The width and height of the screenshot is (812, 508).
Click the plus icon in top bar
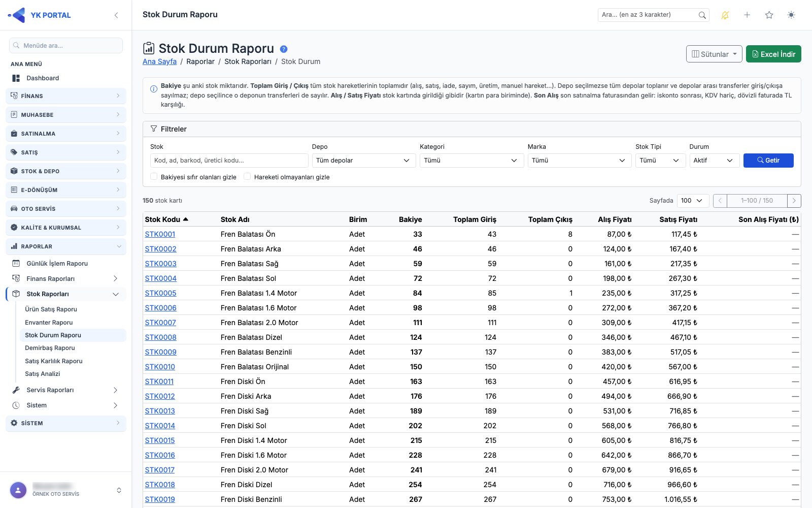[747, 15]
